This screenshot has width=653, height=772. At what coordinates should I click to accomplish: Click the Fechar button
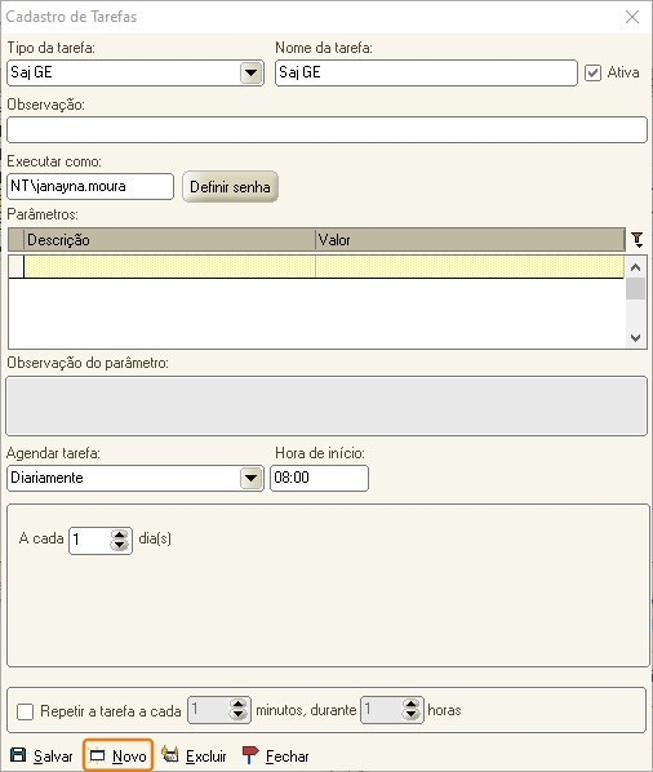point(276,755)
